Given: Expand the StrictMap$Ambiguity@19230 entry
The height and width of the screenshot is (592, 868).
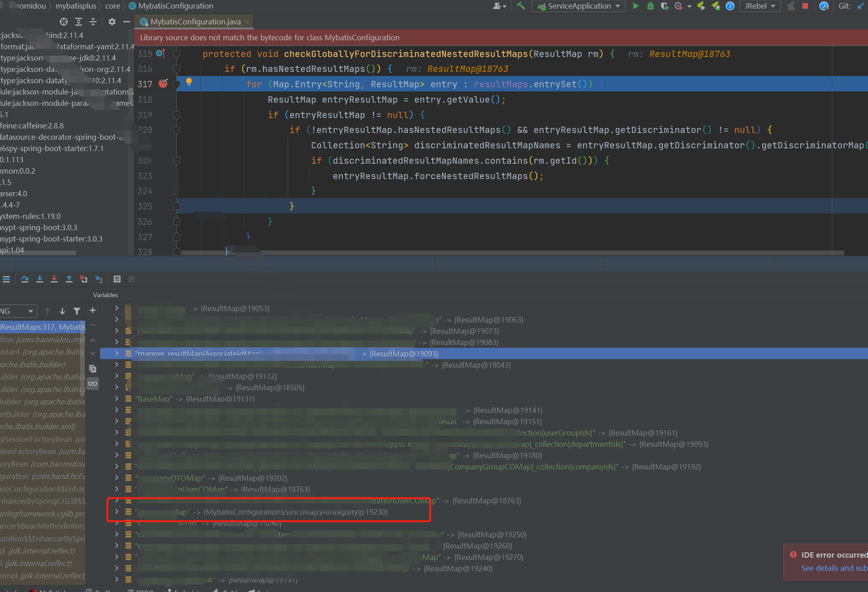Looking at the screenshot, I should pyautogui.click(x=117, y=511).
